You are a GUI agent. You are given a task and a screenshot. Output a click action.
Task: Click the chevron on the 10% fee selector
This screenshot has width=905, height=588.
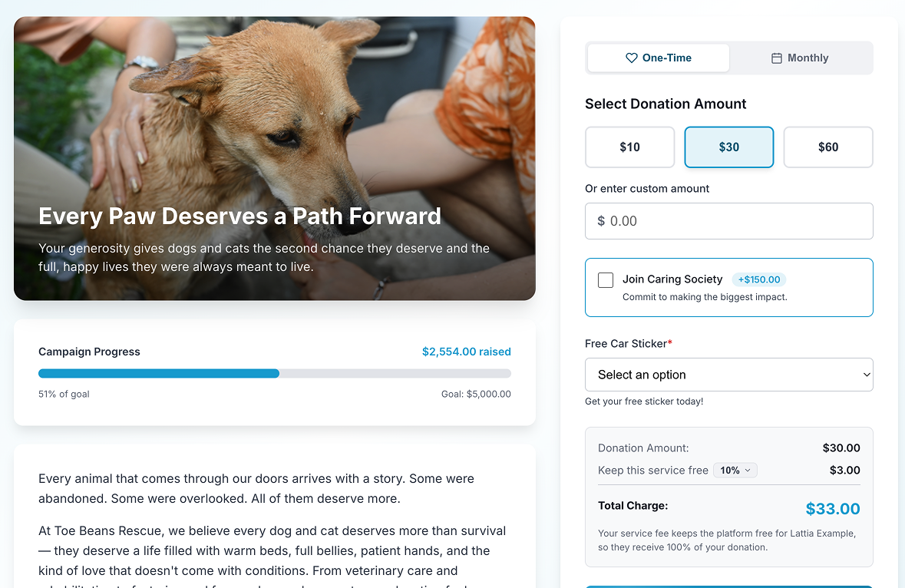tap(746, 470)
